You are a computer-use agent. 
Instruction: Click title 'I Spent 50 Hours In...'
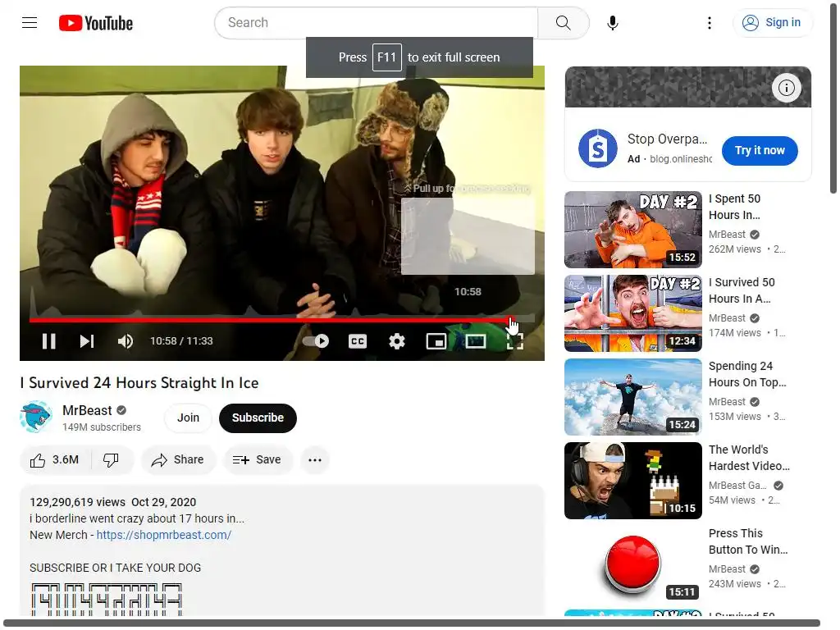tap(734, 207)
